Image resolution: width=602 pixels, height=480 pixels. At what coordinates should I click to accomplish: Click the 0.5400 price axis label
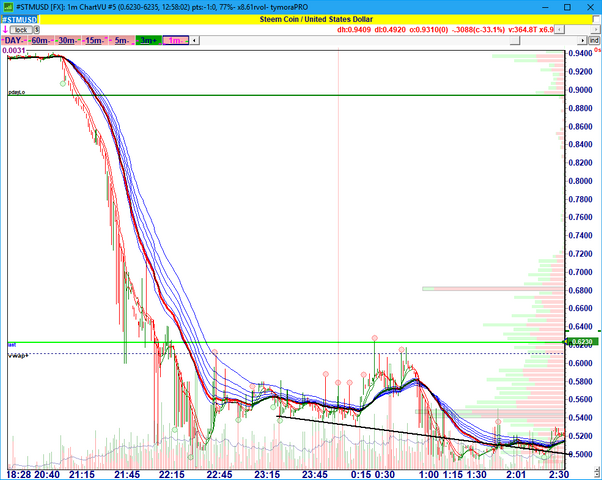click(x=580, y=417)
